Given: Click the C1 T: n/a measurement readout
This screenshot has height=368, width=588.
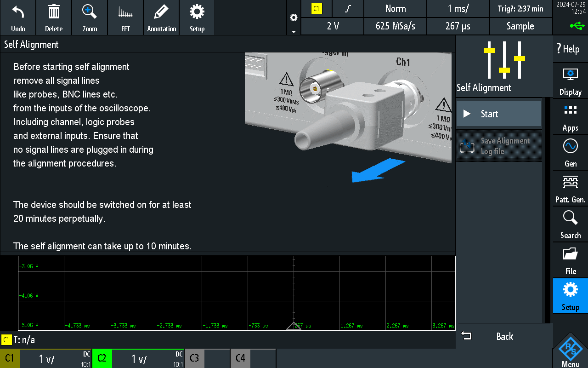Looking at the screenshot, I should tap(19, 340).
